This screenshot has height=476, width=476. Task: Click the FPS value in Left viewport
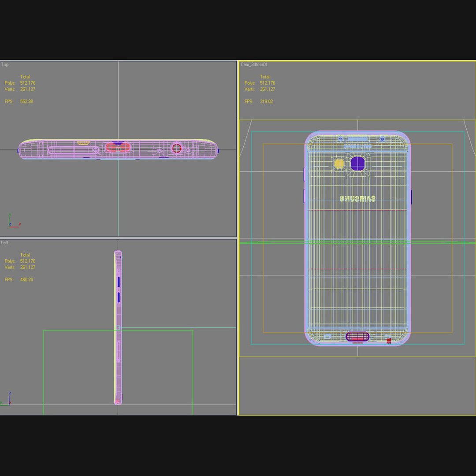[27, 279]
